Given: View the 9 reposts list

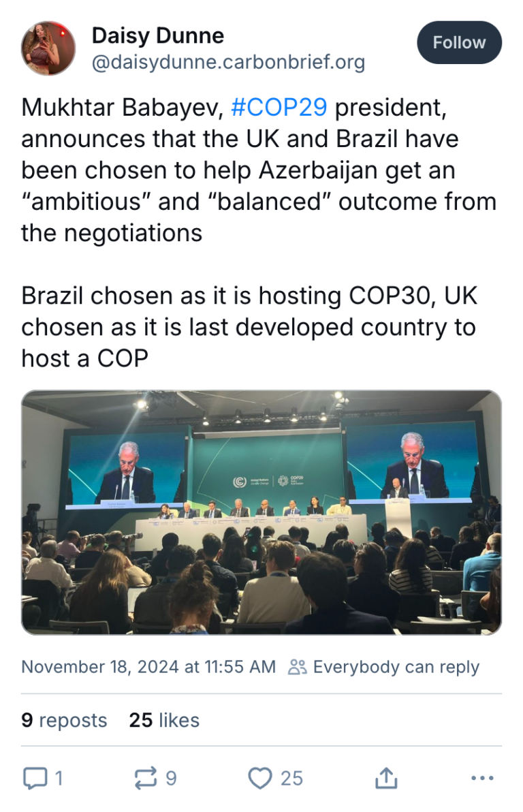Looking at the screenshot, I should 65,720.
